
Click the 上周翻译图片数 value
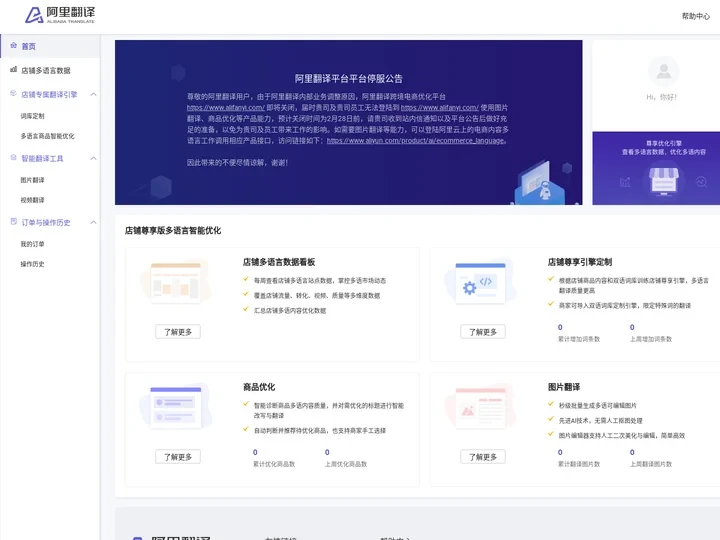pyautogui.click(x=632, y=452)
